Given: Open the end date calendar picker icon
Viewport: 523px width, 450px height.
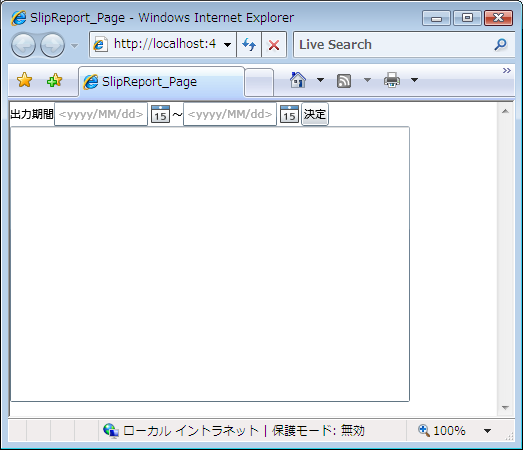Looking at the screenshot, I should [x=289, y=114].
